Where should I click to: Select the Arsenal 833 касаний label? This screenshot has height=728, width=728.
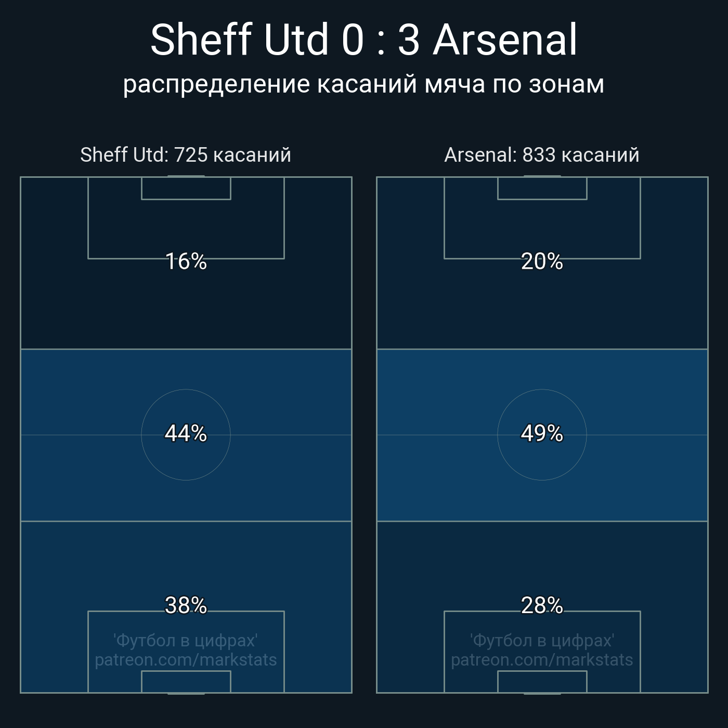[x=542, y=155]
